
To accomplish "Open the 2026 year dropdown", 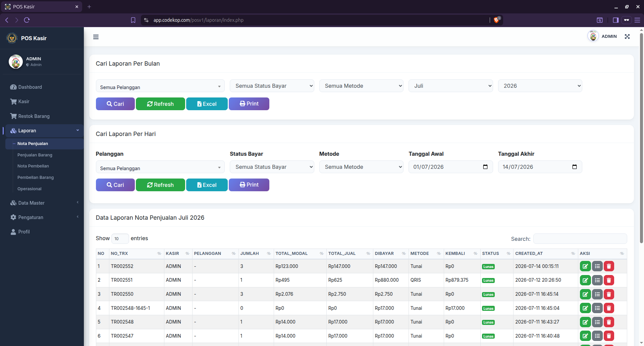I will [540, 86].
